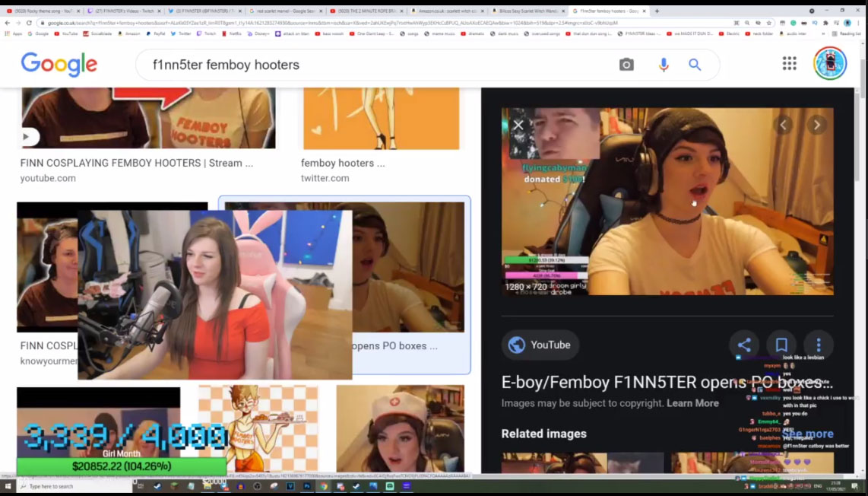Viewport: 868px width, 496px height.
Task: Switch to the red scarlet marvel Google tab
Action: 285,11
